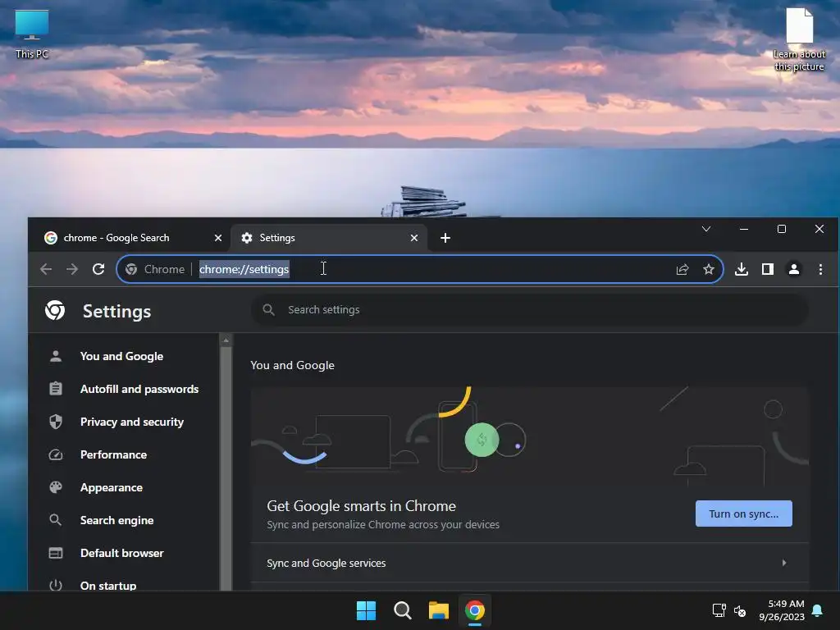Open the three-dot Chrome menu
The height and width of the screenshot is (630, 840).
(x=820, y=269)
